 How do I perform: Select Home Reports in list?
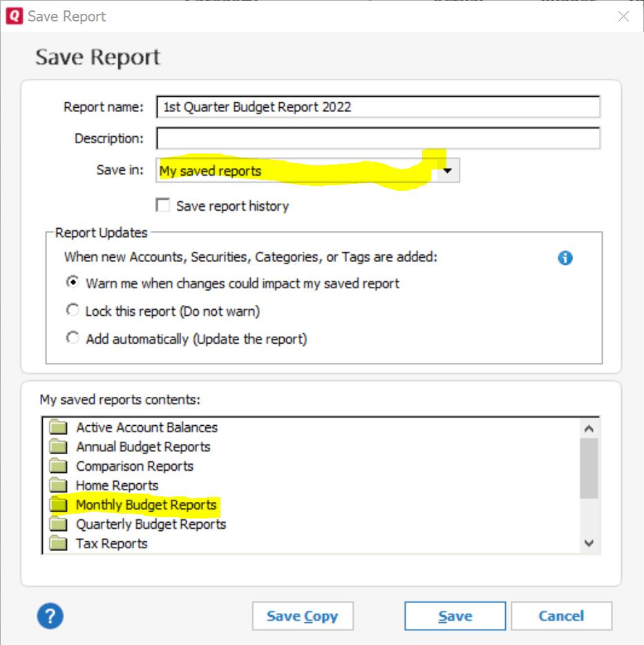(117, 485)
